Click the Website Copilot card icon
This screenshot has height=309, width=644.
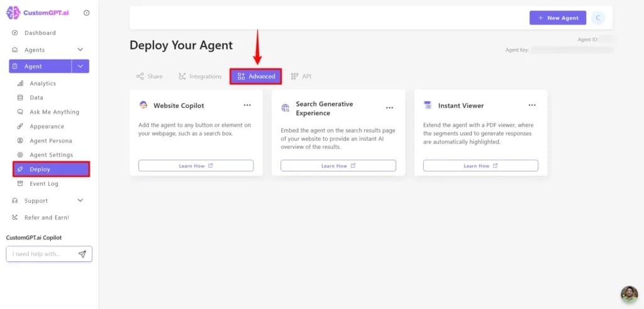click(143, 105)
